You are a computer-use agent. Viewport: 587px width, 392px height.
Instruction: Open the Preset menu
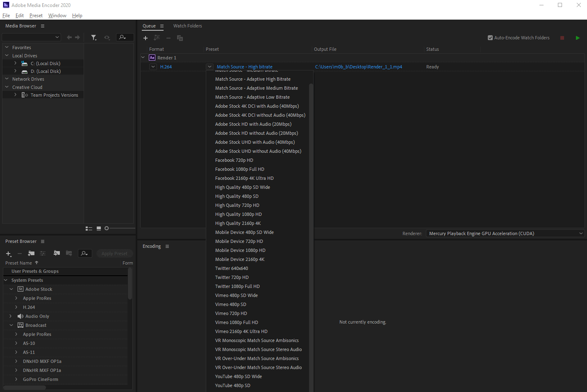pos(36,16)
